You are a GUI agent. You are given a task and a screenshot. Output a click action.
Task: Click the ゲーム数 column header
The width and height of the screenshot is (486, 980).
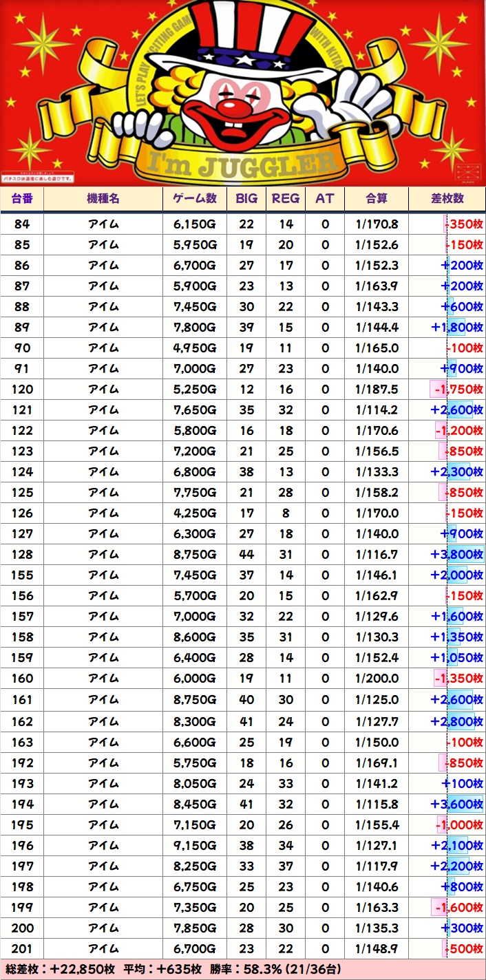click(195, 198)
